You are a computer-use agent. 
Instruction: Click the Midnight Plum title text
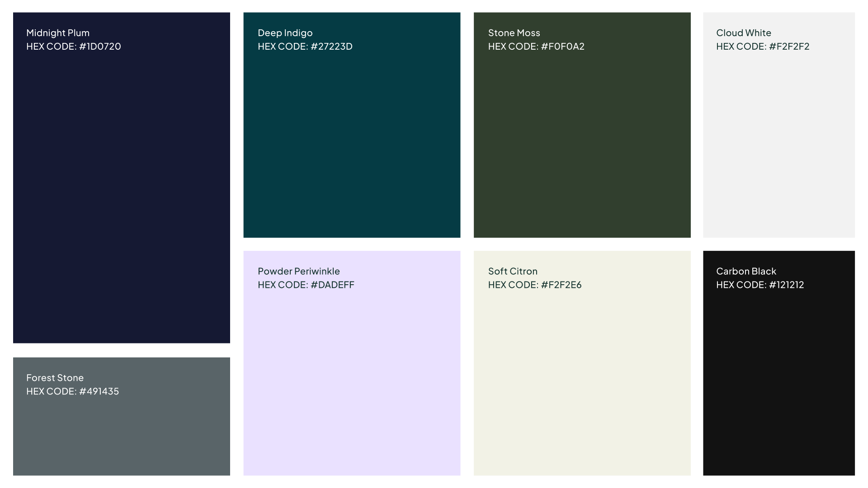click(58, 33)
